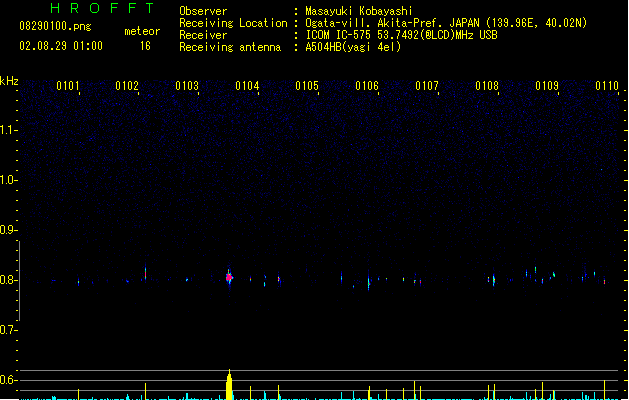The height and width of the screenshot is (400, 629).
Task: Click the date stamp 02.08.29 01:00
Action: coord(61,46)
